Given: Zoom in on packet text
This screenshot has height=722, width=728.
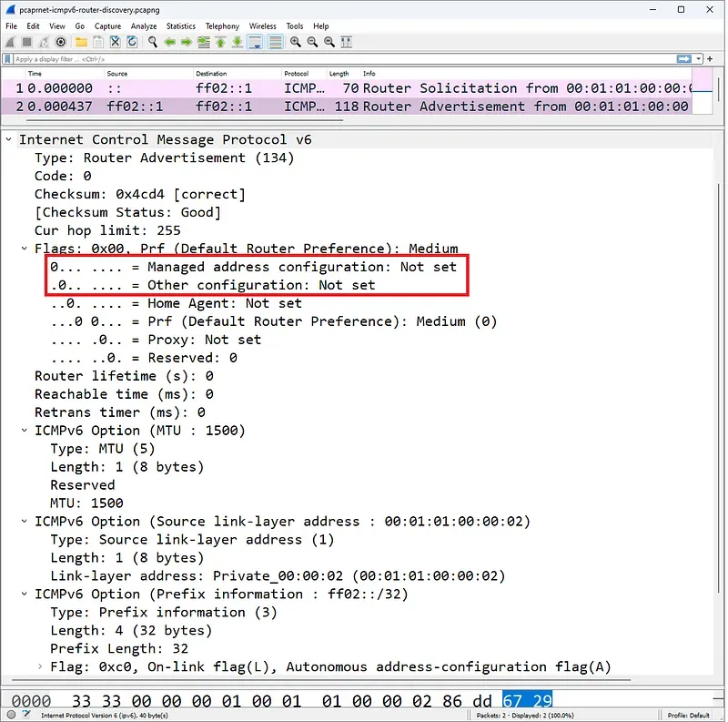Looking at the screenshot, I should (295, 42).
